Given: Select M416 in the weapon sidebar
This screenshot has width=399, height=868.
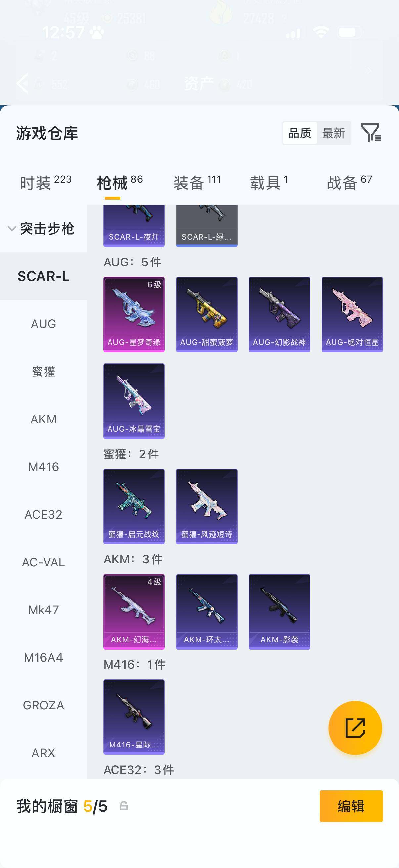Looking at the screenshot, I should (x=43, y=467).
